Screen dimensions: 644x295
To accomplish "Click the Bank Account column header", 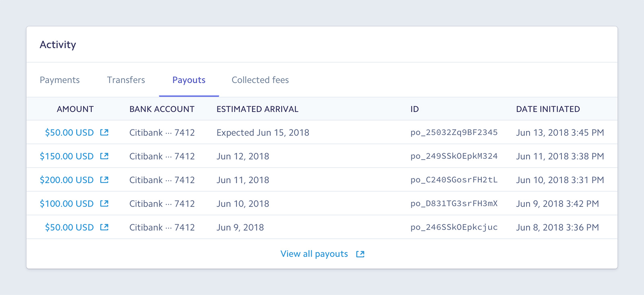I will [162, 109].
